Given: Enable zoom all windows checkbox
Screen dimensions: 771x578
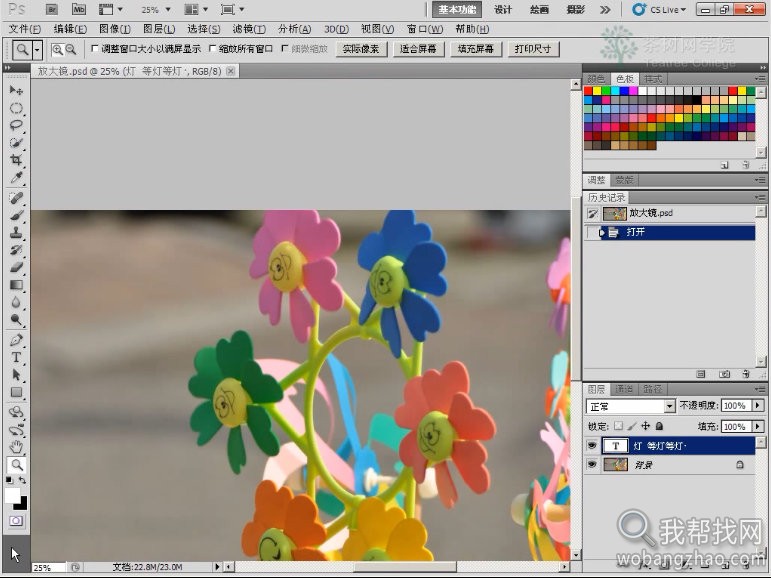Looking at the screenshot, I should pyautogui.click(x=212, y=48).
